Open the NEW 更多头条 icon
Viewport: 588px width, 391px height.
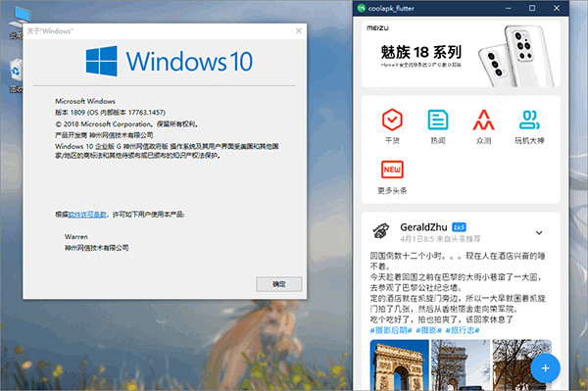point(392,170)
